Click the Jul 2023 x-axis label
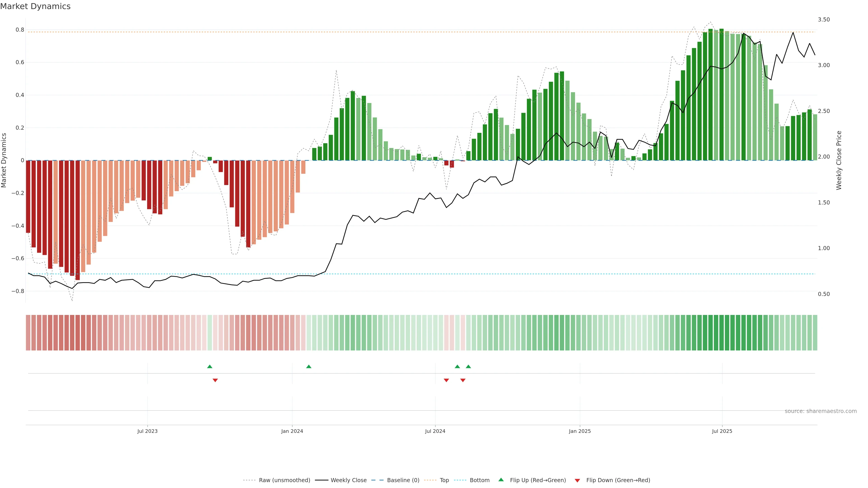This screenshot has width=868, height=488. 147,431
